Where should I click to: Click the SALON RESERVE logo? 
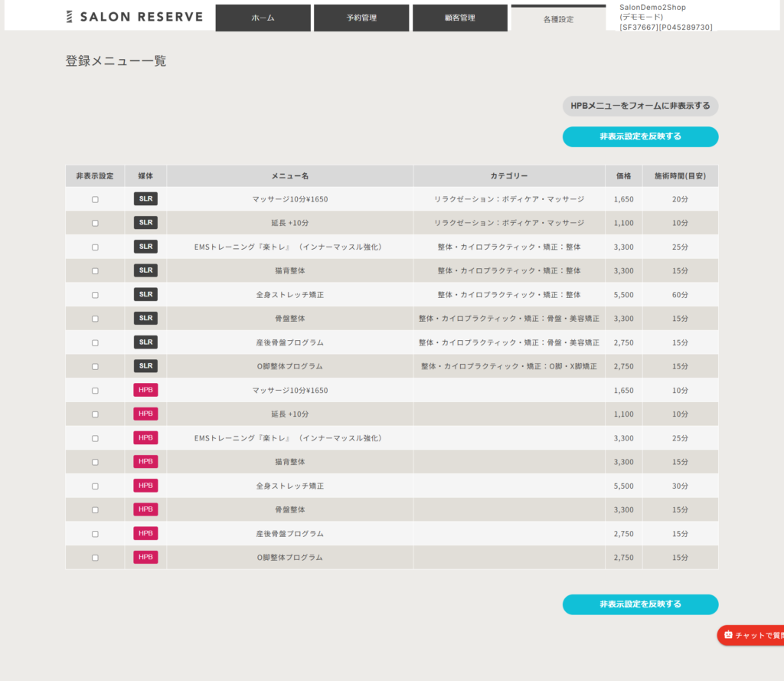tap(134, 17)
